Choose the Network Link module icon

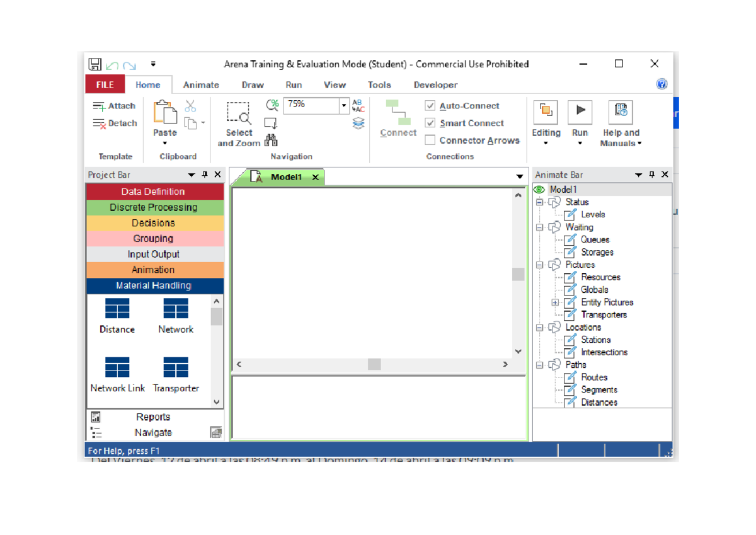(x=117, y=367)
